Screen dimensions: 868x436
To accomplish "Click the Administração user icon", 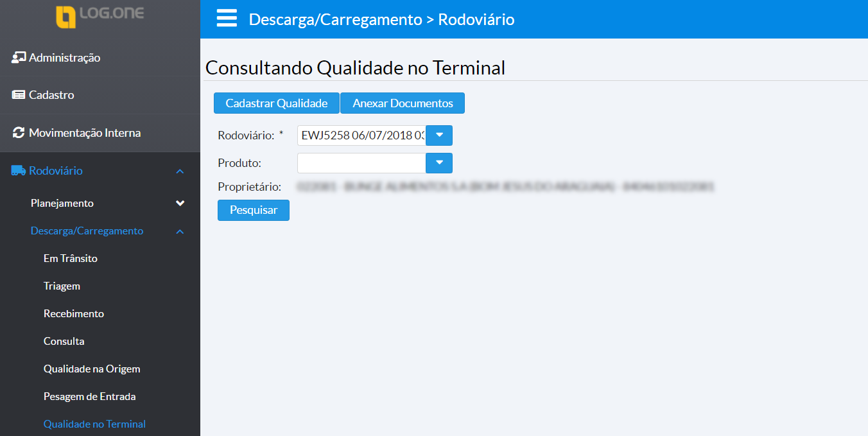I will coord(18,58).
